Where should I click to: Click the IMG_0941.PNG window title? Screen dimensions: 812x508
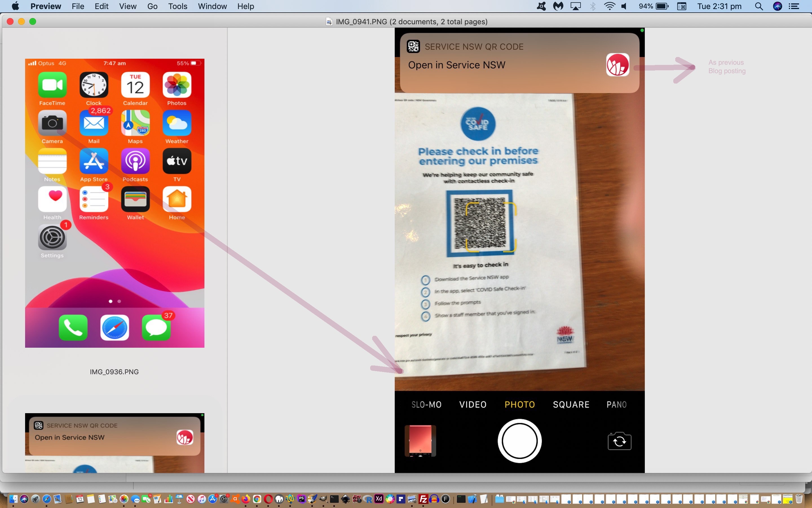[x=411, y=21]
